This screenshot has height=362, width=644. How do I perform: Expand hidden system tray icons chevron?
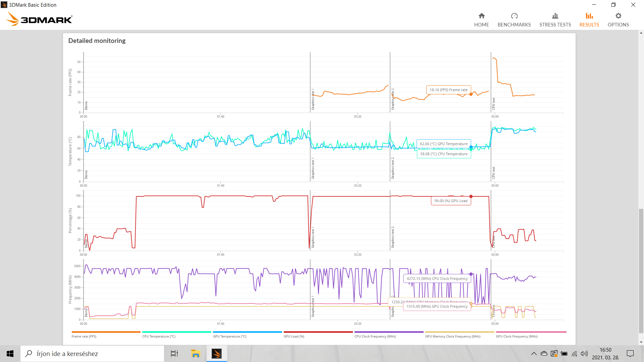[534, 354]
